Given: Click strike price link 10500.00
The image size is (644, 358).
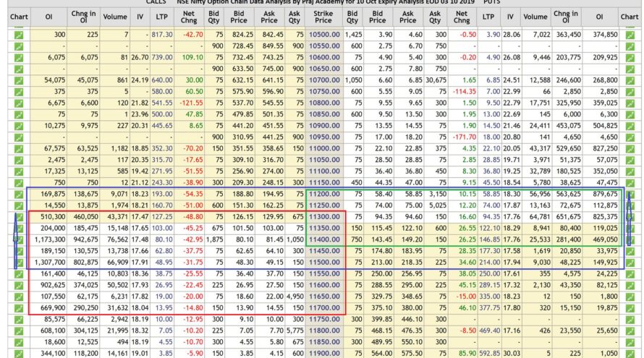Looking at the screenshot, I should [x=324, y=35].
